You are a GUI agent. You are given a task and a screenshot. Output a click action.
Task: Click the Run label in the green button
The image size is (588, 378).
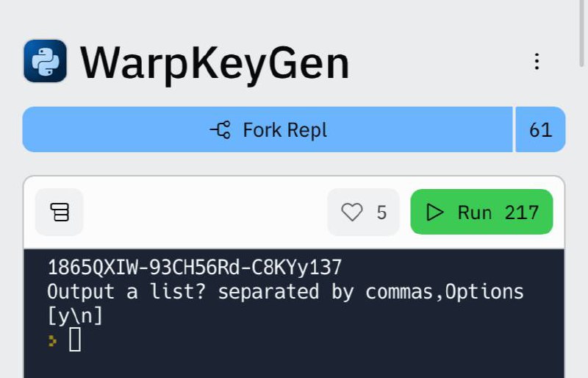(474, 213)
